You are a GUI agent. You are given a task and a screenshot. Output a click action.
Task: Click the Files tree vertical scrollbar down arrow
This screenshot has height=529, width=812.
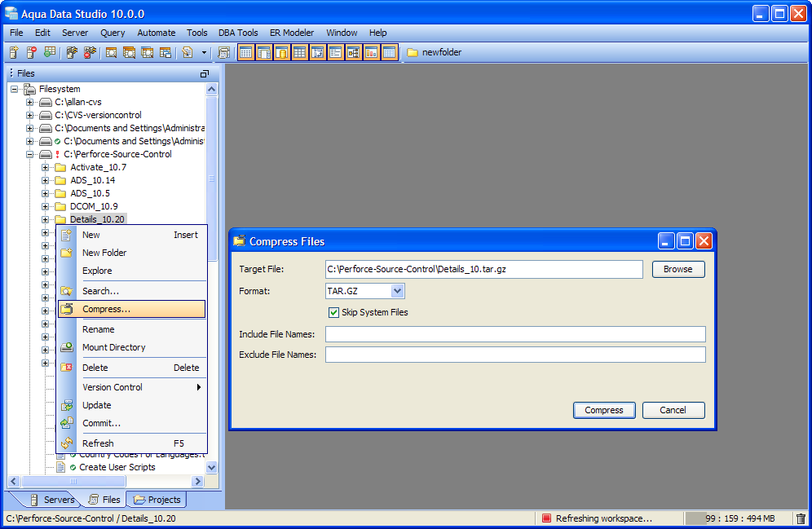click(211, 467)
